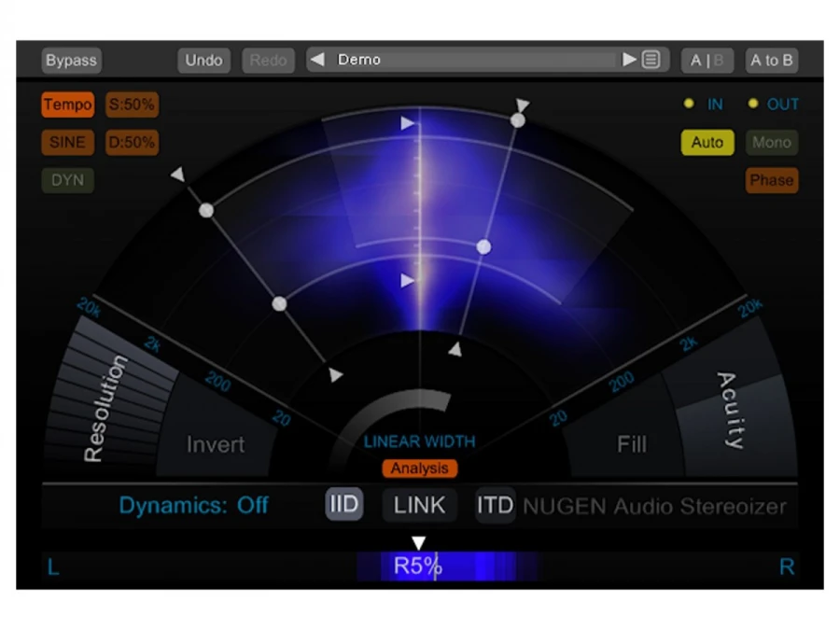Enable Mono output
The width and height of the screenshot is (840, 630).
pos(772,142)
